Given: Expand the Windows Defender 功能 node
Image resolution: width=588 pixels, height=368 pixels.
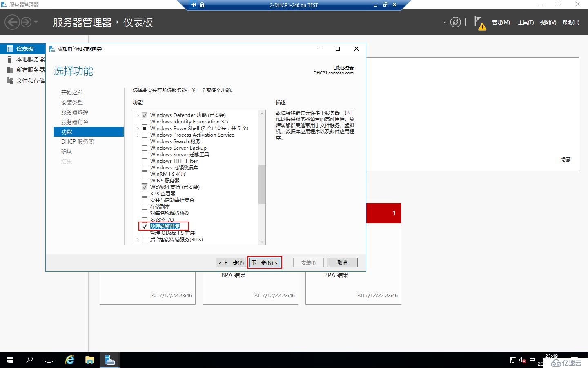Looking at the screenshot, I should [x=138, y=115].
